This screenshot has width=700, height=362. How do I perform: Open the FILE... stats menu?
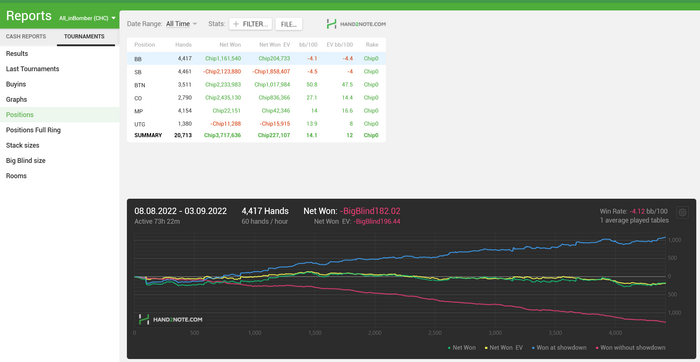tap(289, 24)
